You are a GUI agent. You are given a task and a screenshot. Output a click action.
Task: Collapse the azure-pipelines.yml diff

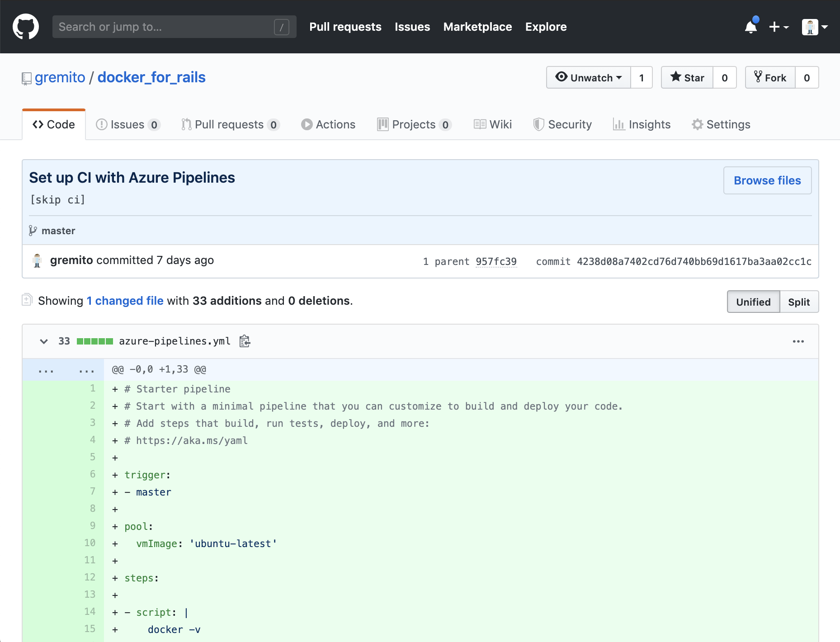(x=44, y=341)
